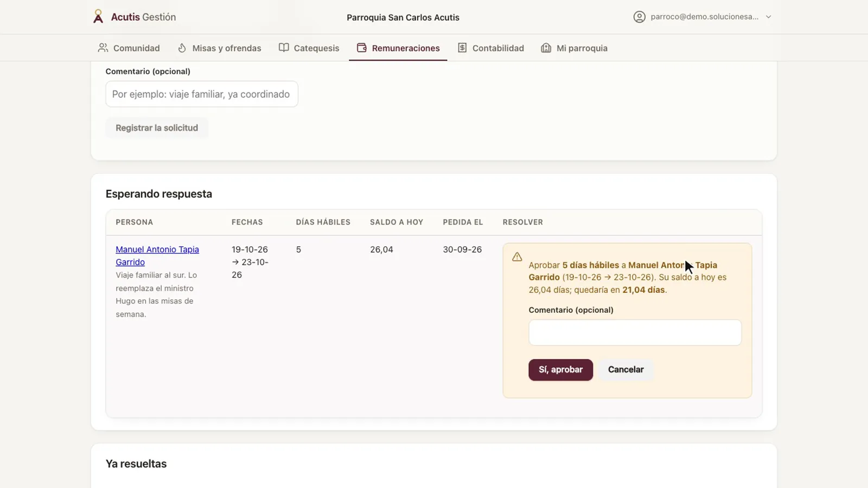Click the Misas y ofrendas flame icon

[x=182, y=48]
